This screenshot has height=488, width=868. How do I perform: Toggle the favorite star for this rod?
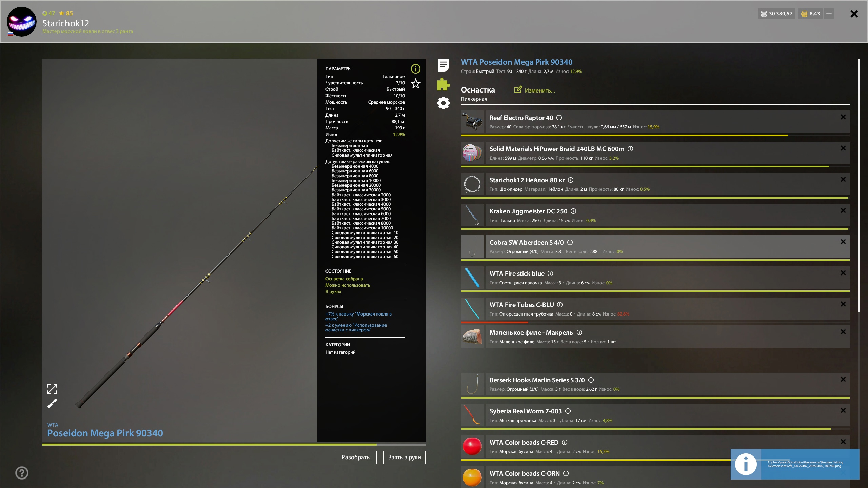point(415,83)
